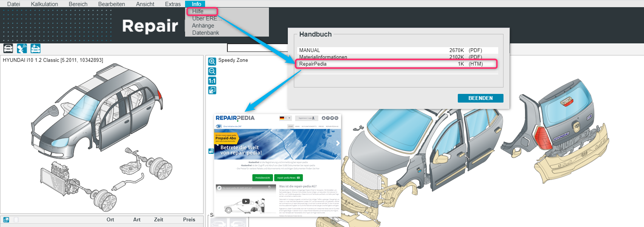Open the Ansicht menu
The image size is (644, 227).
coord(145,4)
